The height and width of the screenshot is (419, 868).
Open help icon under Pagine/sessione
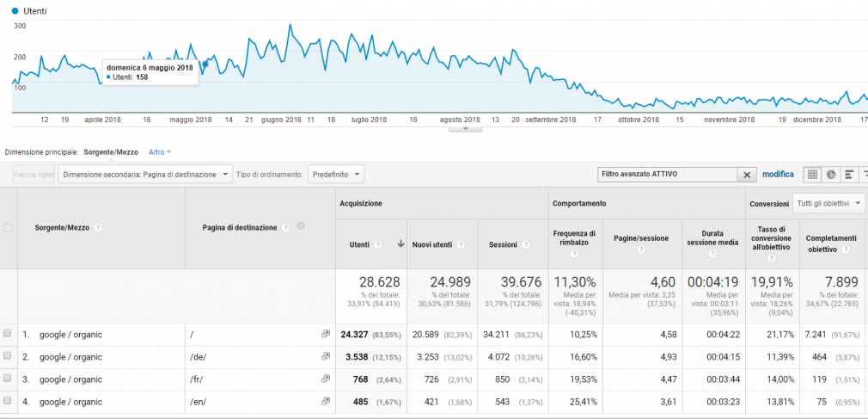(x=642, y=250)
